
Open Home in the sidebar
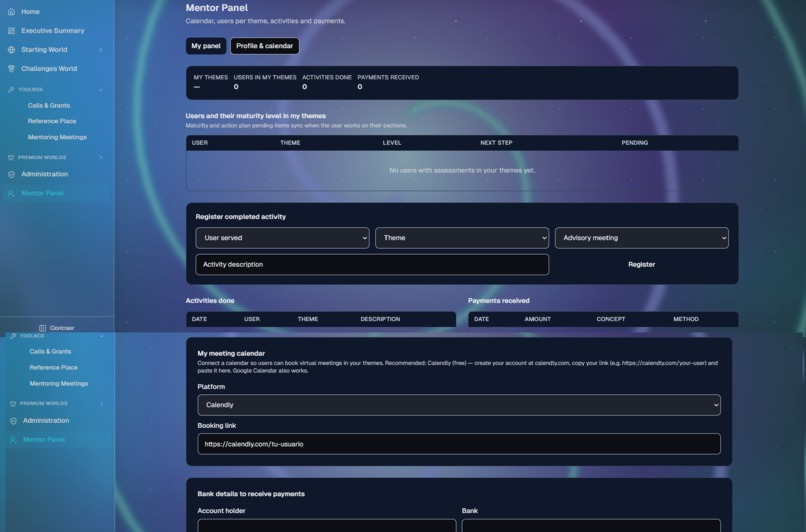(x=30, y=11)
